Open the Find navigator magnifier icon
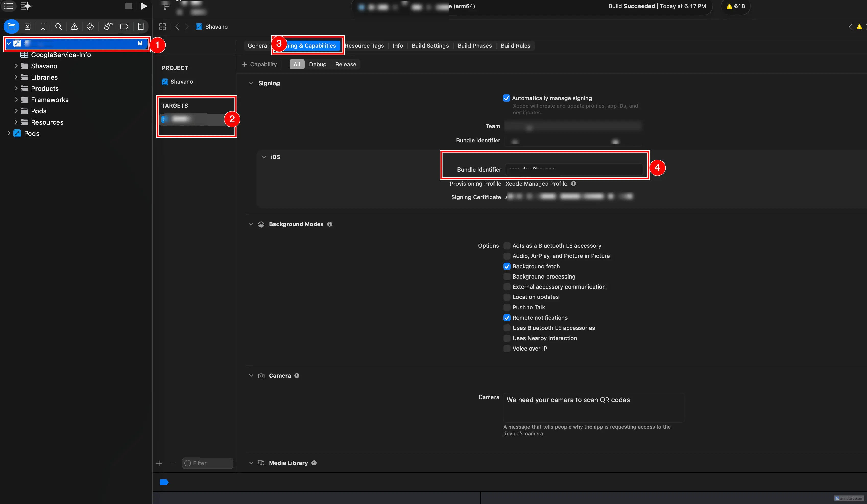867x504 pixels. [58, 27]
